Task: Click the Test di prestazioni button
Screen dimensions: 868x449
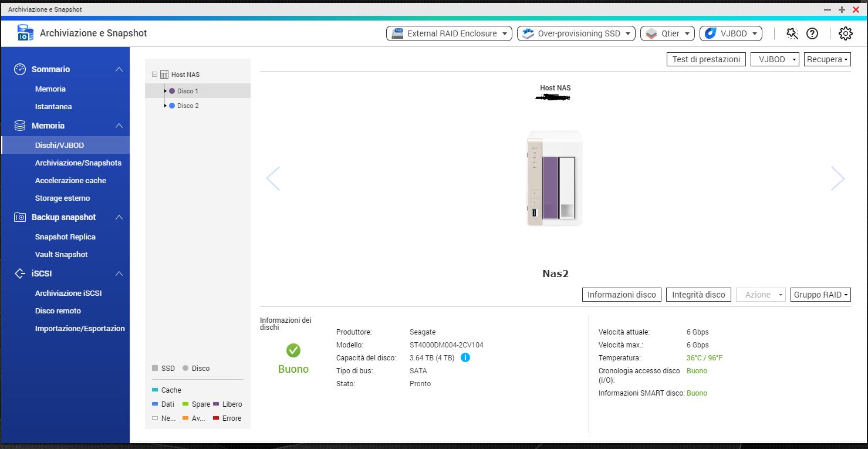Action: click(x=706, y=59)
